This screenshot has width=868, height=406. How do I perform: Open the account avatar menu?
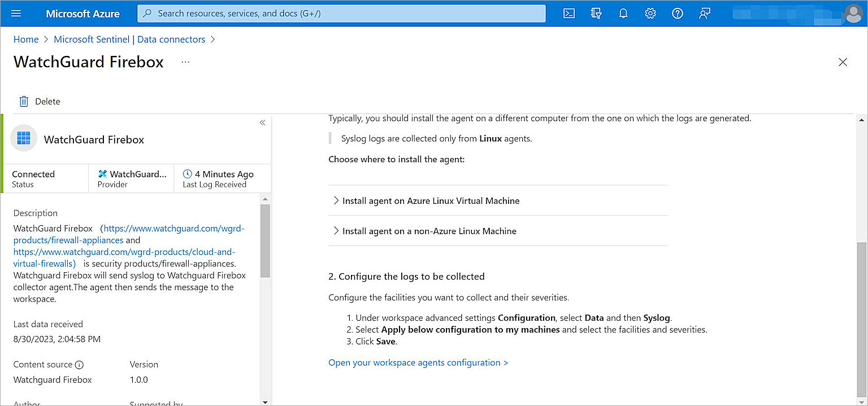pos(853,14)
